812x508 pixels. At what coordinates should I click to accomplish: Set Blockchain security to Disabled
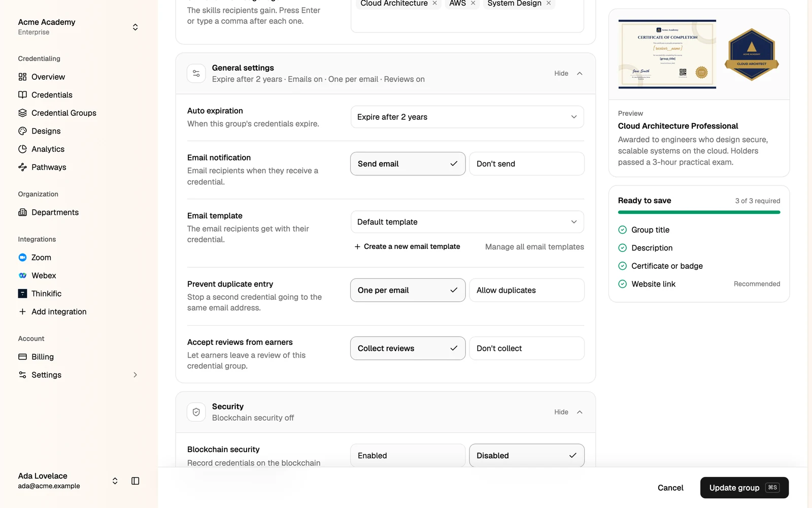[527, 456]
